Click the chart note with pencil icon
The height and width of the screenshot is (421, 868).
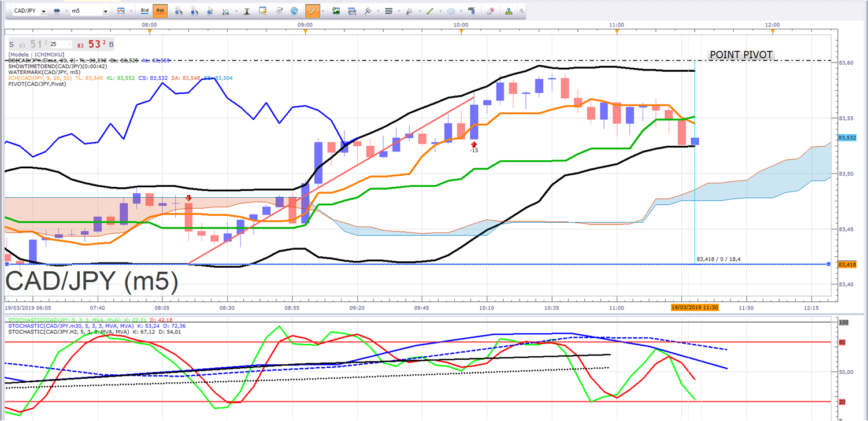coord(263,11)
